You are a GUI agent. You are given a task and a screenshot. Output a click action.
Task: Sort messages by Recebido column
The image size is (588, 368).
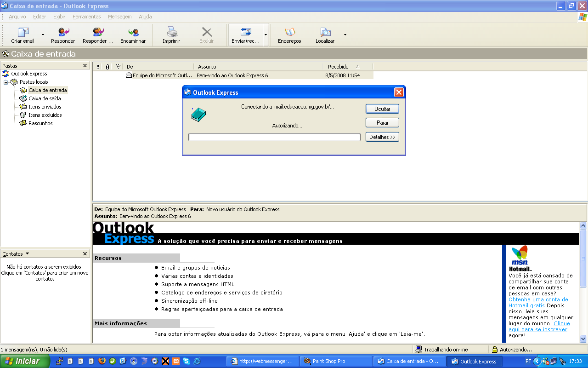point(347,67)
